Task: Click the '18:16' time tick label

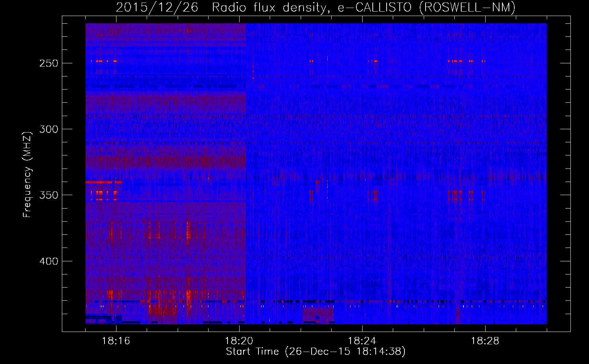Action: coord(116,341)
